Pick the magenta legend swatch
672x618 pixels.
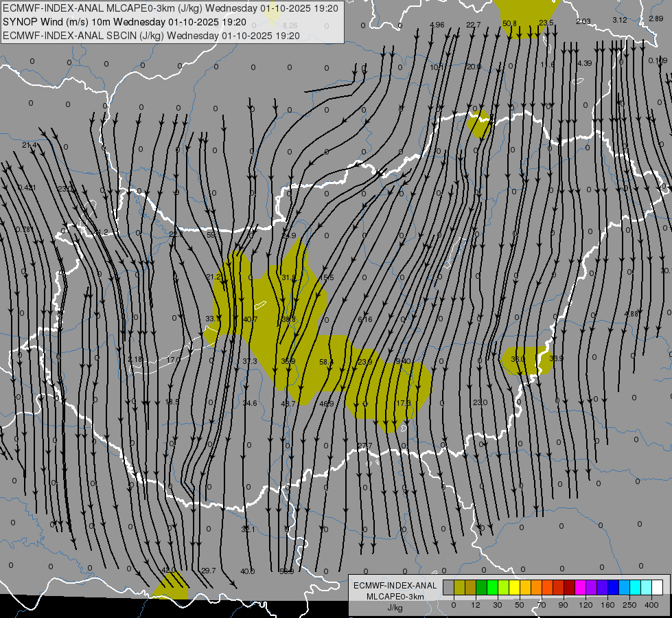tap(580, 587)
